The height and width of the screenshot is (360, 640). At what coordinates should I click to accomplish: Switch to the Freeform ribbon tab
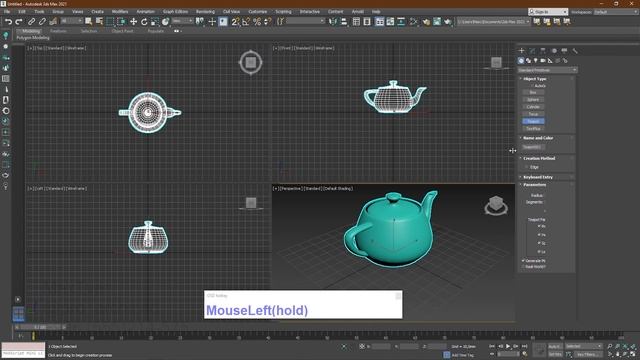tap(58, 31)
